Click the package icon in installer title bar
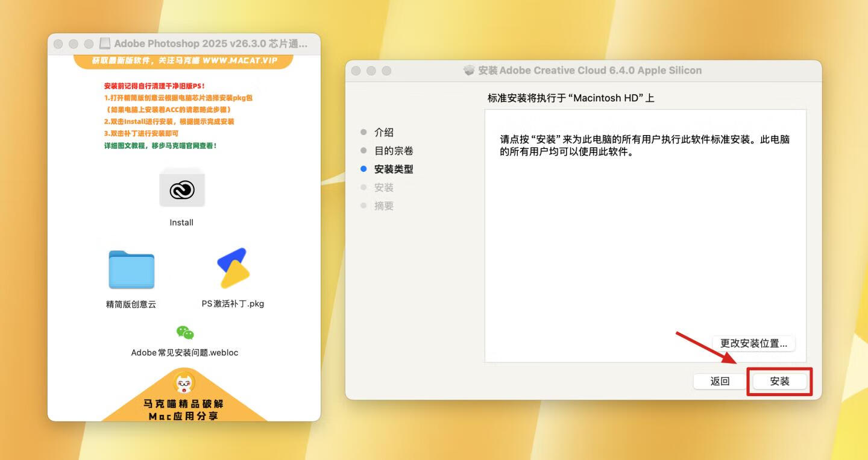The height and width of the screenshot is (460, 868). pyautogui.click(x=469, y=71)
